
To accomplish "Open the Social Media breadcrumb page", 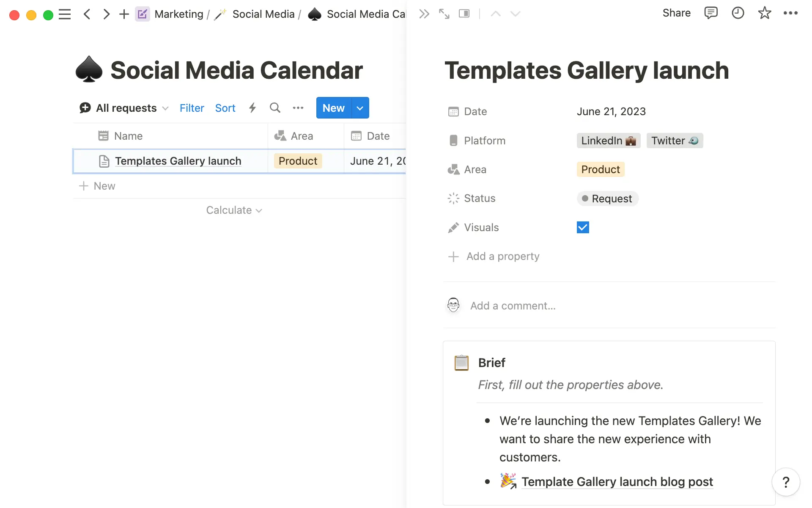I will click(263, 14).
